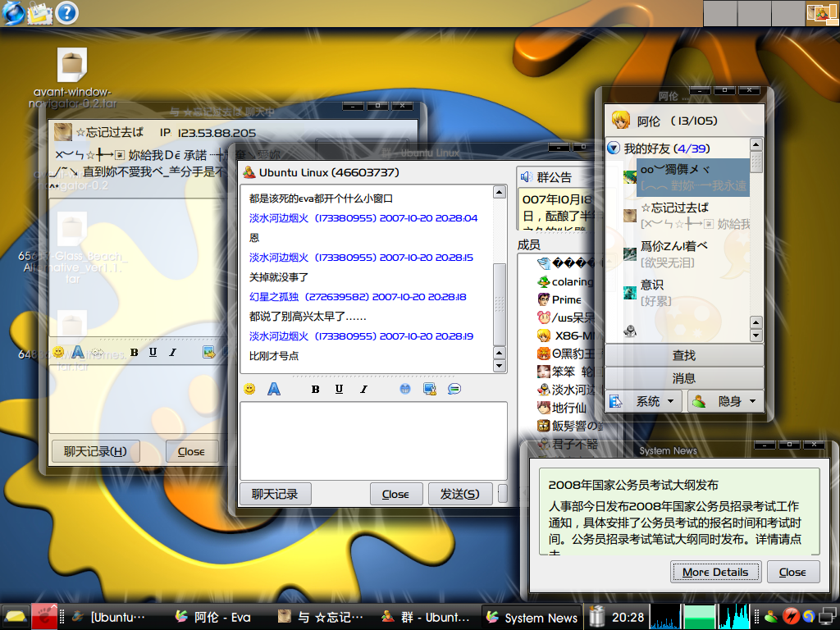Open the emoticon picker in Ubuntu Linux group chat
Image resolution: width=840 pixels, height=630 pixels.
tap(249, 389)
